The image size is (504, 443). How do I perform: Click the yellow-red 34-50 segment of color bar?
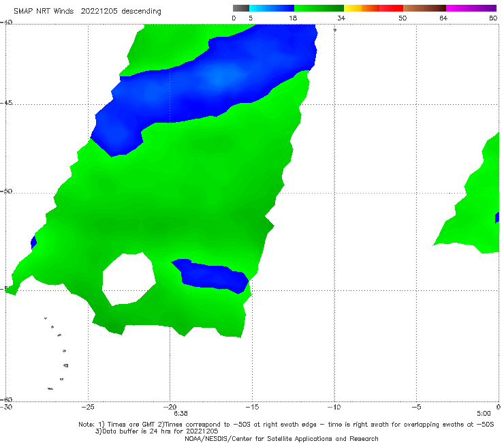pyautogui.click(x=373, y=8)
